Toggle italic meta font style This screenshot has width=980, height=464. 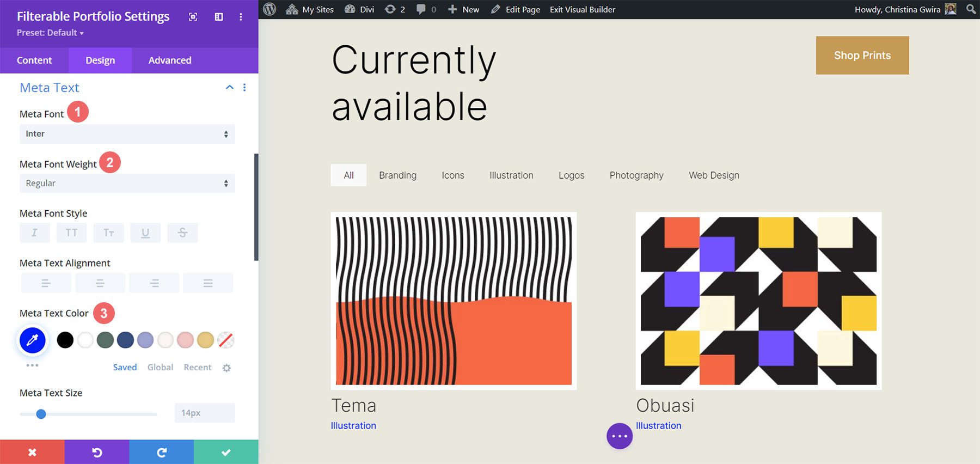click(34, 233)
